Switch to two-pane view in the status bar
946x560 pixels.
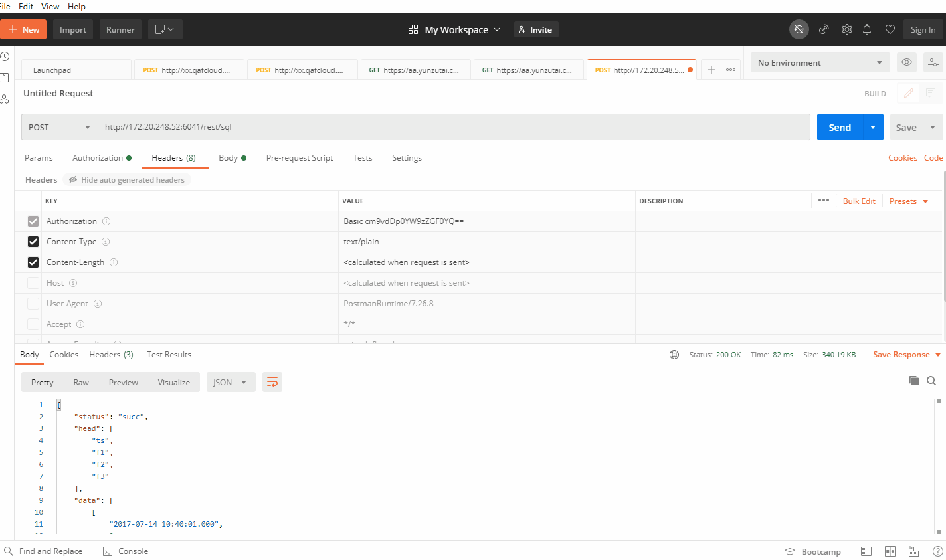pyautogui.click(x=890, y=551)
